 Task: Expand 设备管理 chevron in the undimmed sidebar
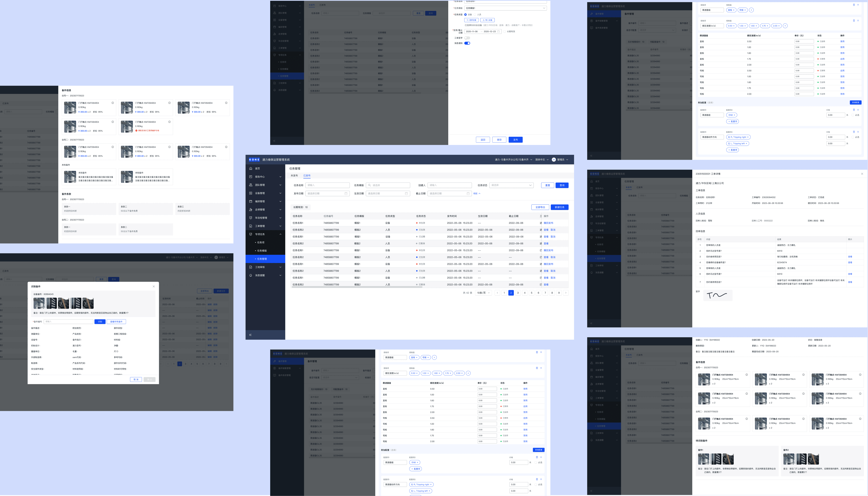[x=280, y=193]
